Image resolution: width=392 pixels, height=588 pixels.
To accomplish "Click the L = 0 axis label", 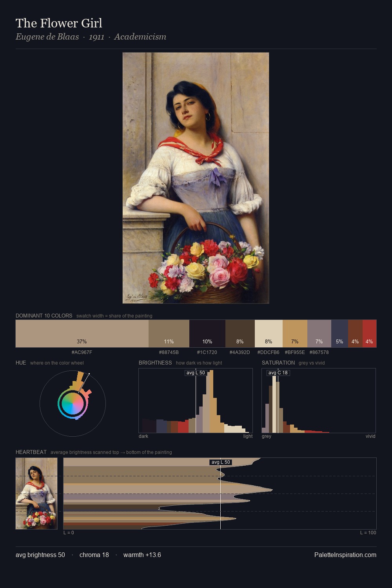I will tap(69, 533).
